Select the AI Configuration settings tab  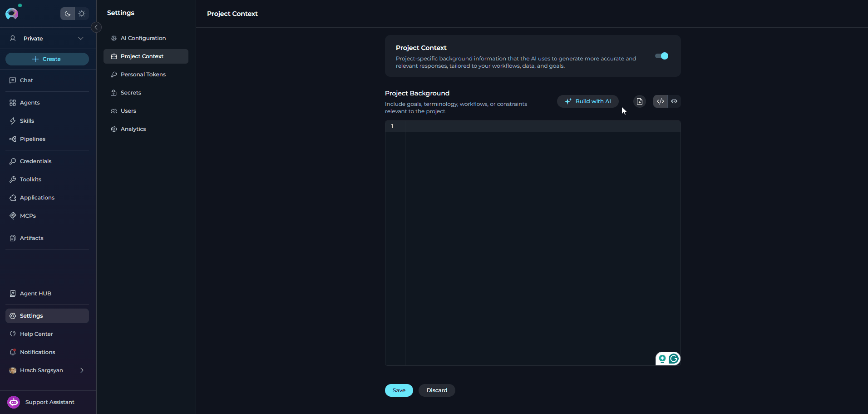(x=146, y=38)
